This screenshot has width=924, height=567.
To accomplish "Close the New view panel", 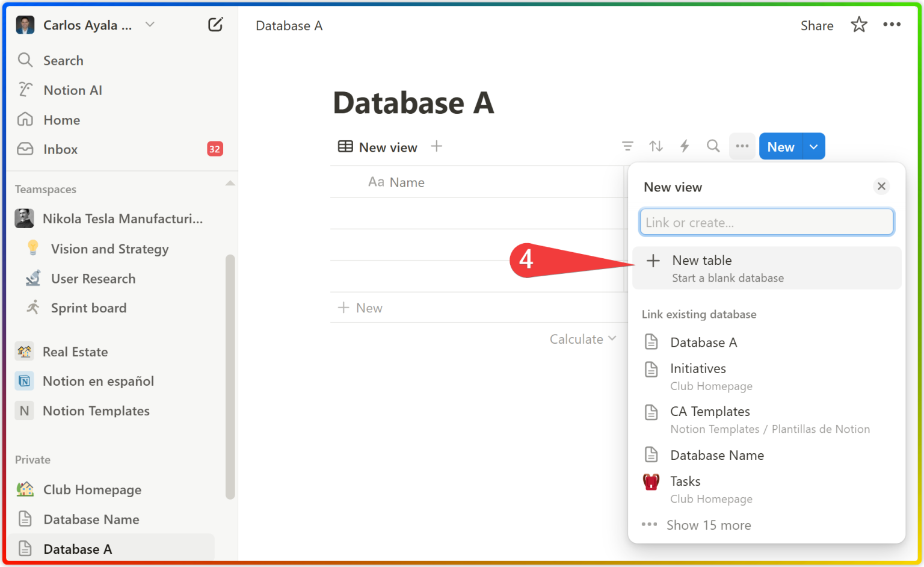I will 881,186.
